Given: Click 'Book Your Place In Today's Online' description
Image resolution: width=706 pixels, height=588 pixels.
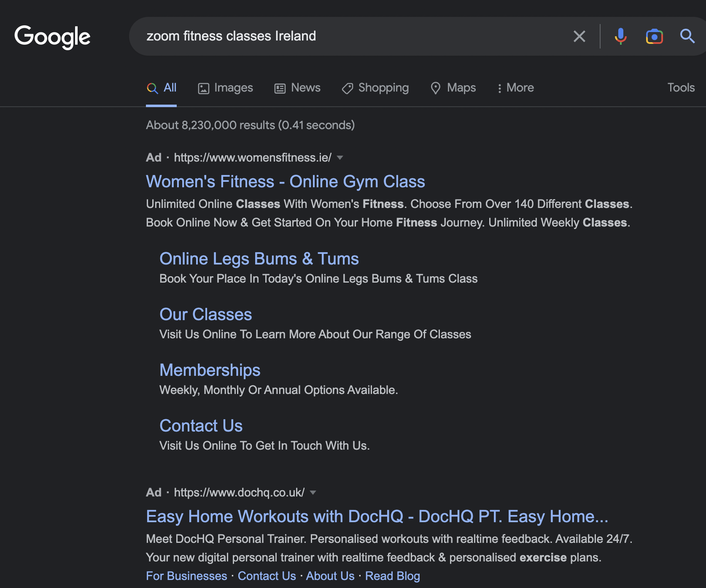Looking at the screenshot, I should 318,279.
